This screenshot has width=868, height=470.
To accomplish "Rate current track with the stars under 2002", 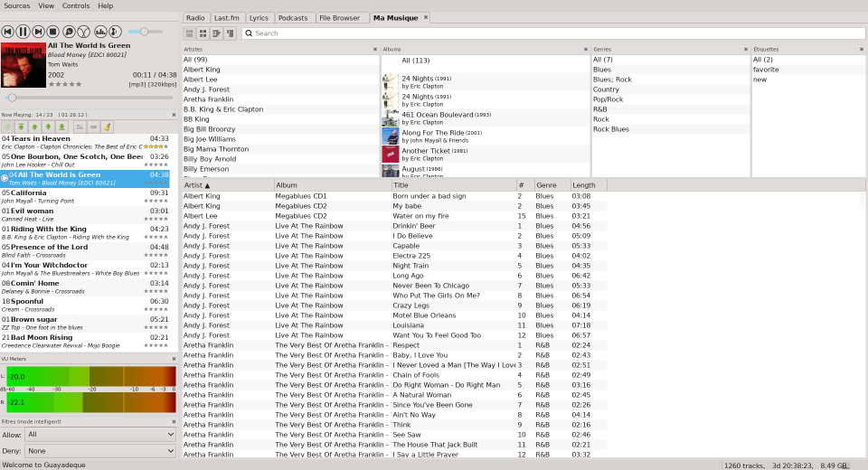I will point(65,84).
